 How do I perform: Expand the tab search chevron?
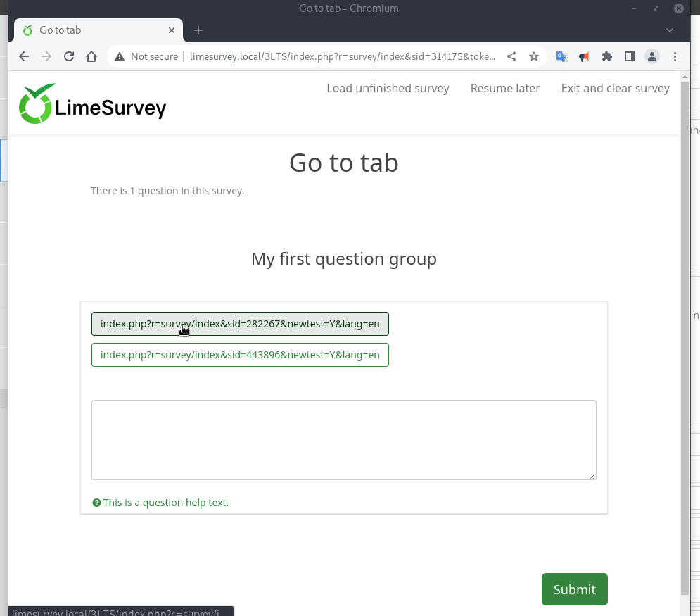coord(670,30)
